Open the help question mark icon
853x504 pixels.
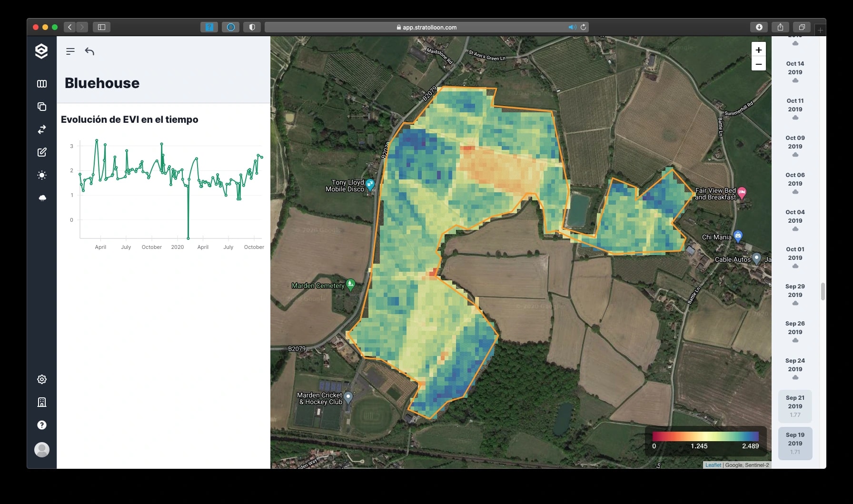click(42, 425)
